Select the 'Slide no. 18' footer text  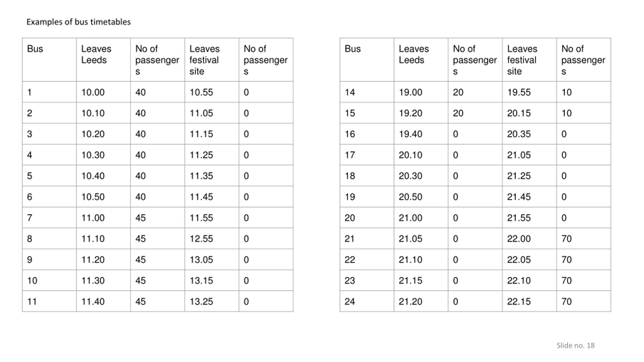pyautogui.click(x=575, y=345)
